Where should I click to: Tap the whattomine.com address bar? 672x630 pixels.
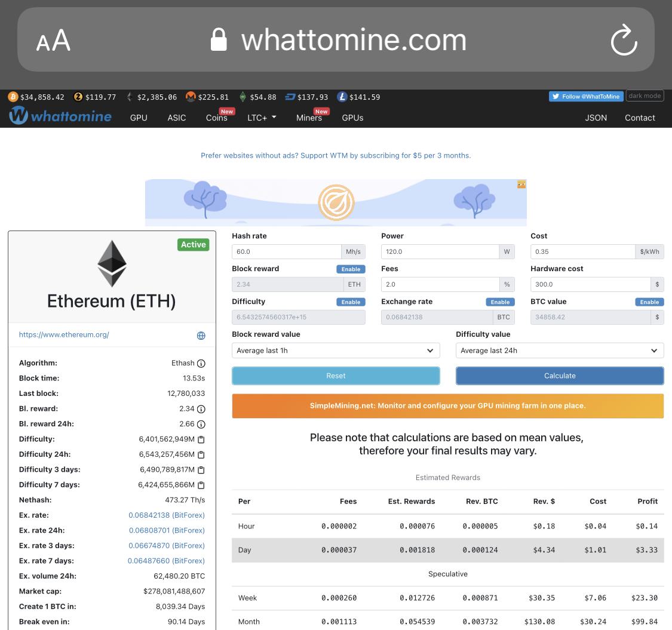click(x=336, y=39)
